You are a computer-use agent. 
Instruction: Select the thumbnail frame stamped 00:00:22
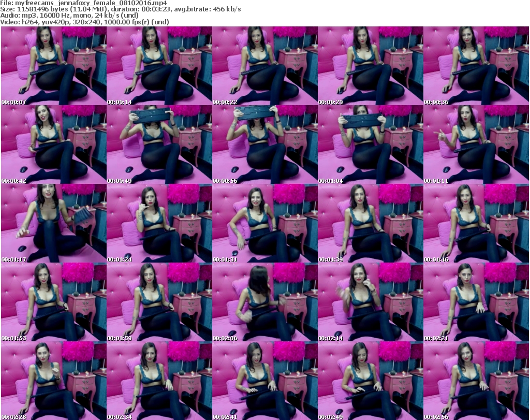(x=264, y=66)
